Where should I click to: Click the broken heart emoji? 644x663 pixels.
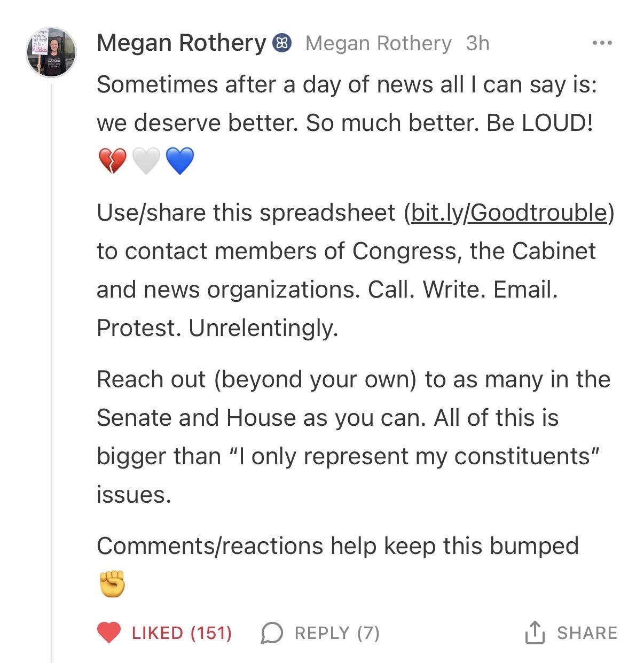click(113, 161)
